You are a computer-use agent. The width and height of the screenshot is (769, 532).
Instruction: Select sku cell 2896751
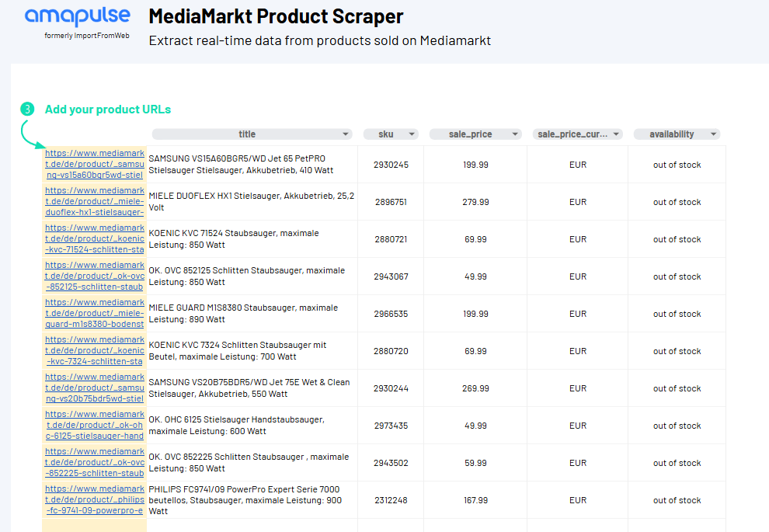click(x=391, y=202)
